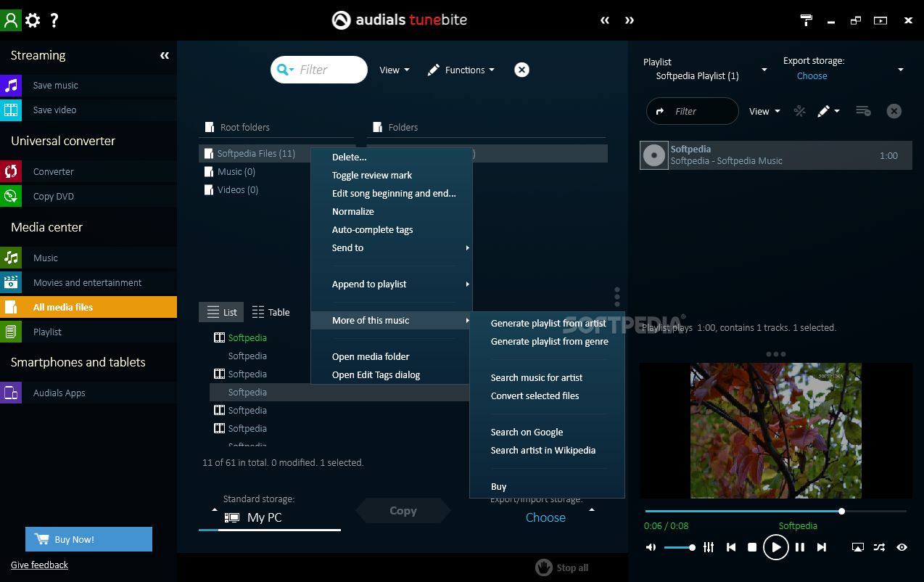Image resolution: width=924 pixels, height=582 pixels.
Task: Adjust the playback progress slider
Action: click(775, 511)
